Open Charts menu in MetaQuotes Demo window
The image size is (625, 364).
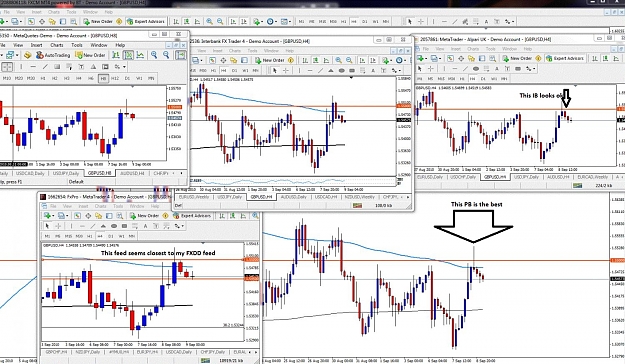pos(57,45)
